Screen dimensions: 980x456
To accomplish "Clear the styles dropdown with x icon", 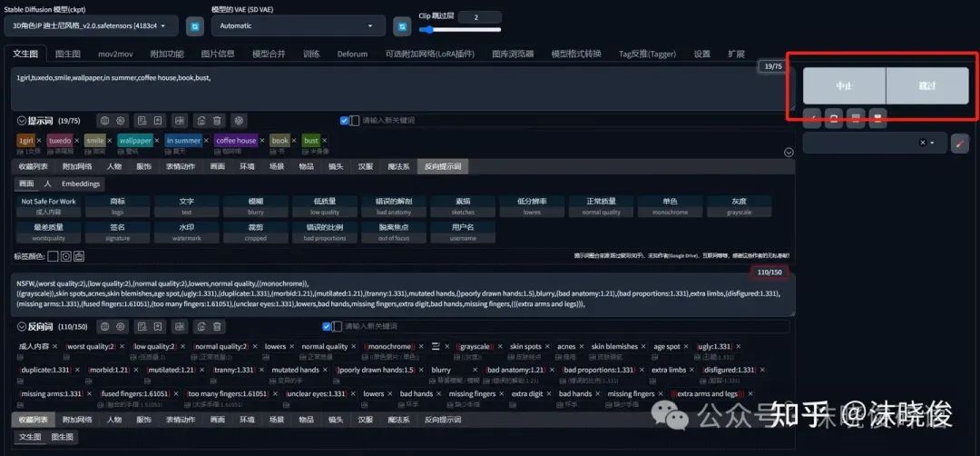I will 923,143.
